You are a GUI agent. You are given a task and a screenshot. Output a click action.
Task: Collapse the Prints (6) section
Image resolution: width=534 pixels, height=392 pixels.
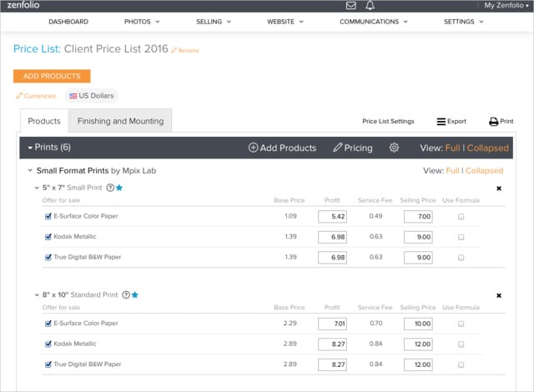click(31, 148)
